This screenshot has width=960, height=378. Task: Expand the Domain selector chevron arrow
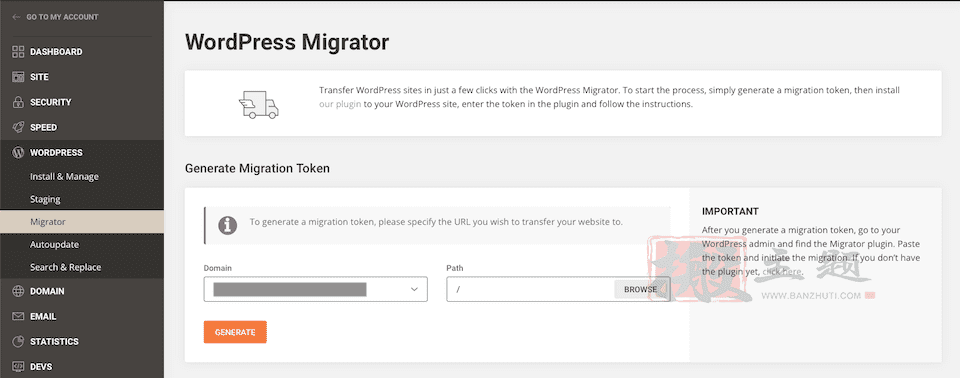coord(414,289)
